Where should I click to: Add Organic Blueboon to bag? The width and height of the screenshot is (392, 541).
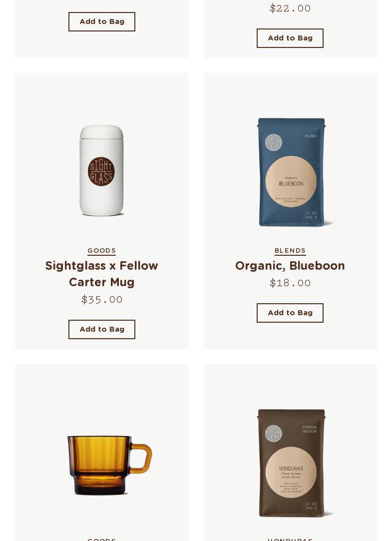[290, 313]
